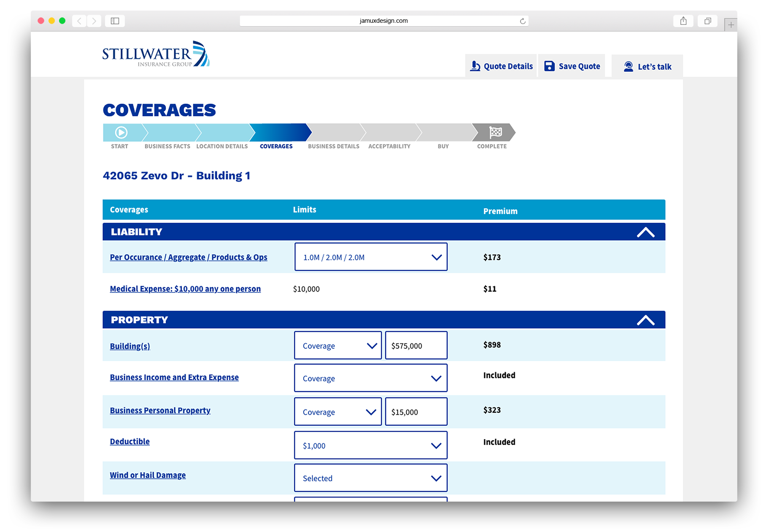Open Business Income and Extra Expense Coverage dropdown
Viewport: 766px width, 532px height.
[371, 378]
